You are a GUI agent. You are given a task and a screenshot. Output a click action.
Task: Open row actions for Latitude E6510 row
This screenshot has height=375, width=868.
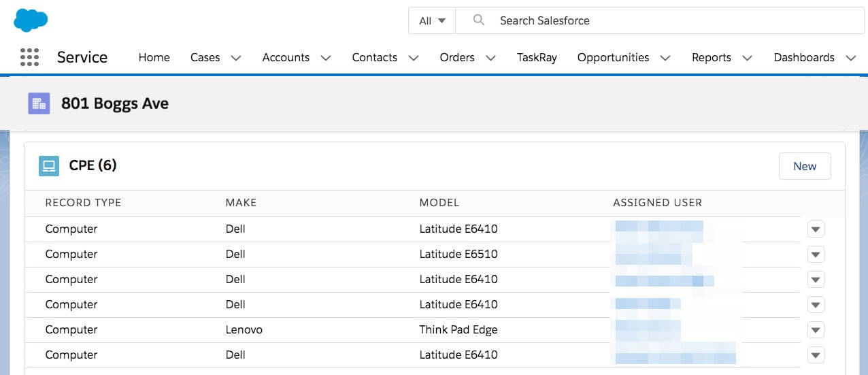tap(816, 255)
